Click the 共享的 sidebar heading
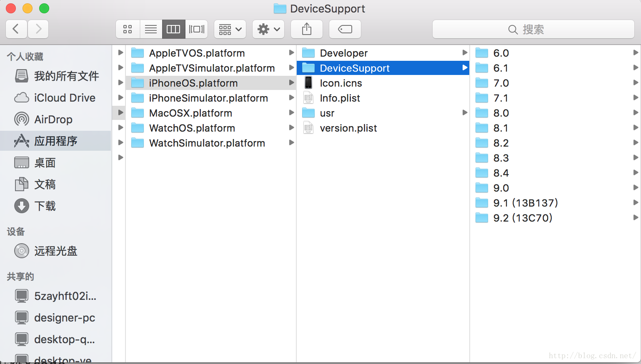The height and width of the screenshot is (364, 641). (20, 277)
